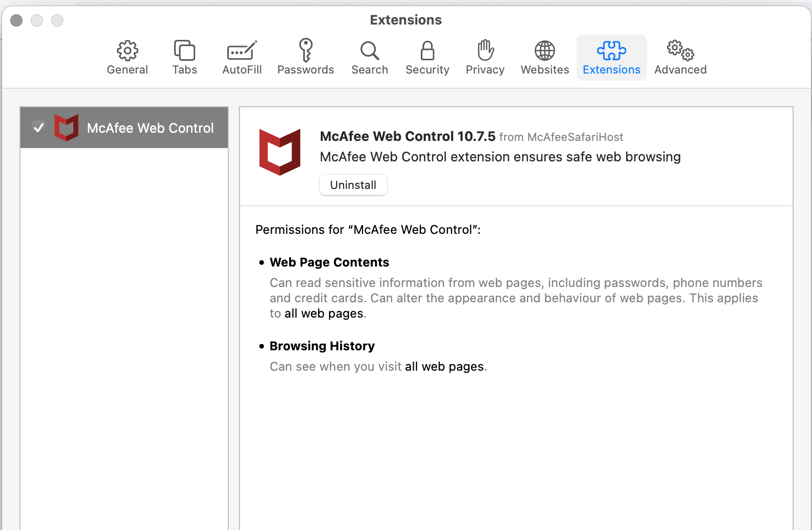The width and height of the screenshot is (812, 530).
Task: Click the "from McAfeeSafariHost" text
Action: pyautogui.click(x=561, y=137)
